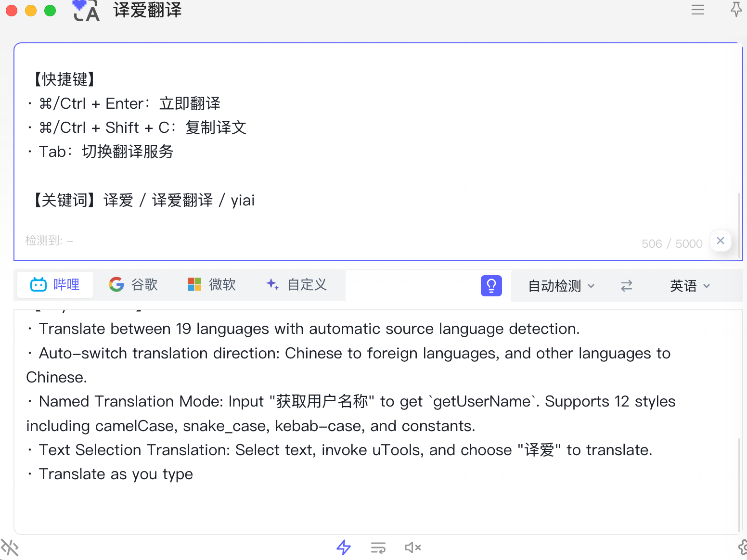Swap source and target languages

627,286
